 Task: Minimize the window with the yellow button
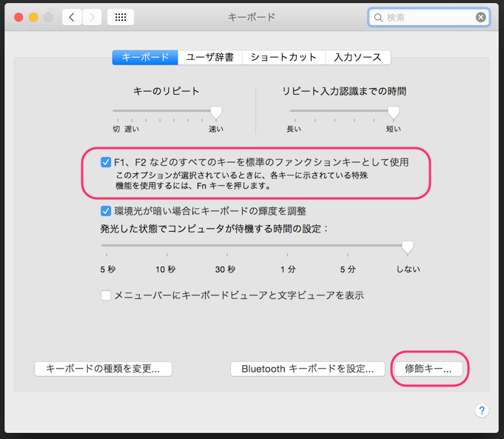point(33,17)
